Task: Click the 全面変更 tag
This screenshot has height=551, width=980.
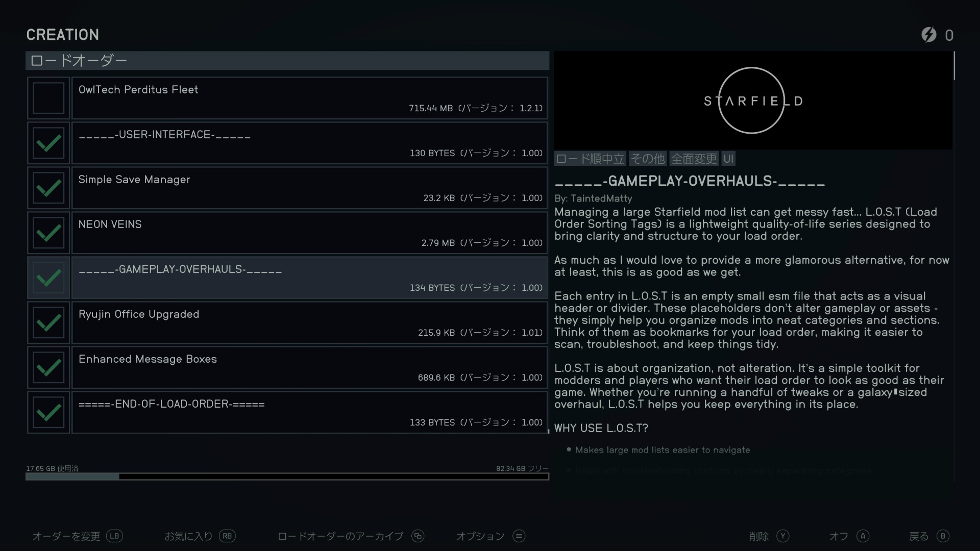Action: pyautogui.click(x=694, y=159)
